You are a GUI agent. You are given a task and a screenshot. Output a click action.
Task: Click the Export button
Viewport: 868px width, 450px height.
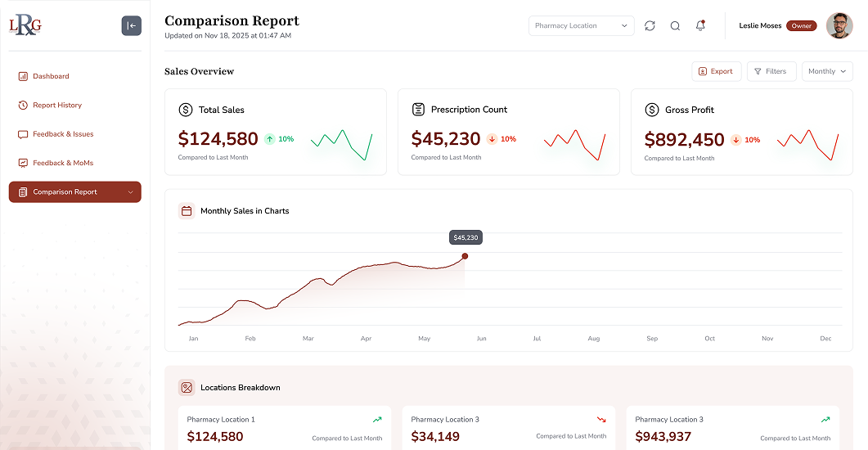(x=716, y=72)
